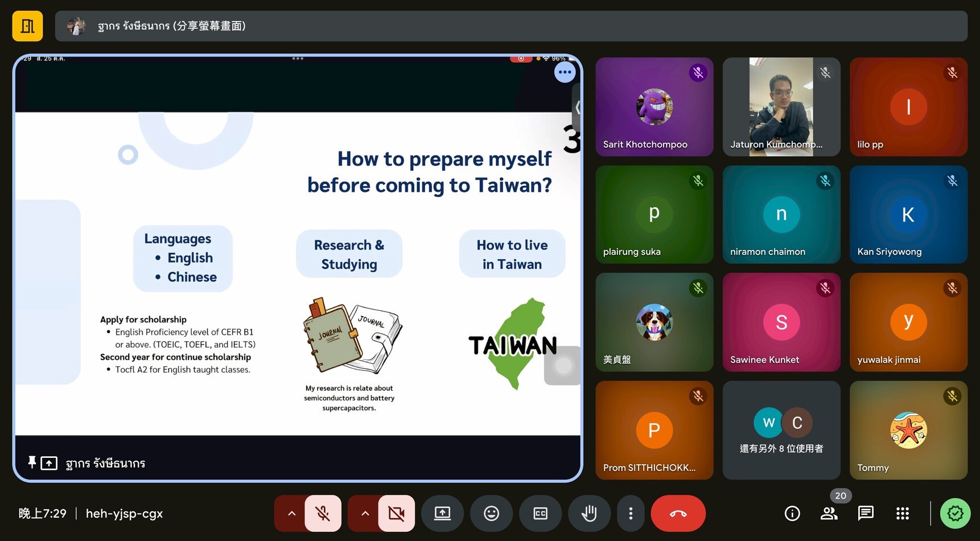Expand audio settings arrow beside microphone
The width and height of the screenshot is (980, 541).
point(291,514)
